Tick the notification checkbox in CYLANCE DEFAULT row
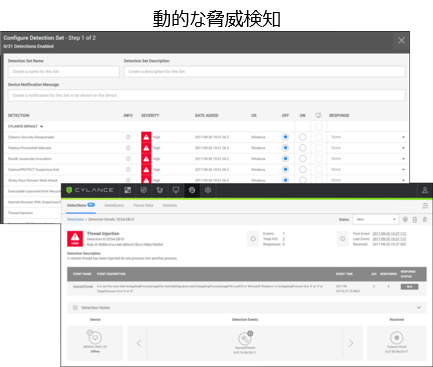The width and height of the screenshot is (433, 367). [x=319, y=126]
